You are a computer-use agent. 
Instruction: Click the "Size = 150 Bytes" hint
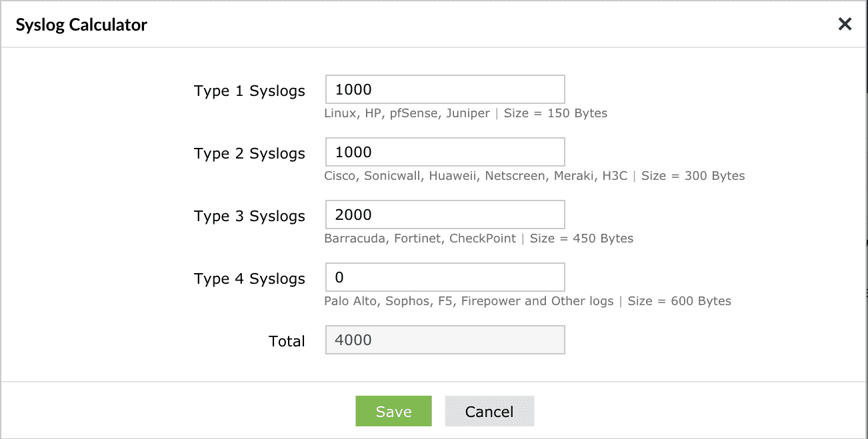coord(555,113)
